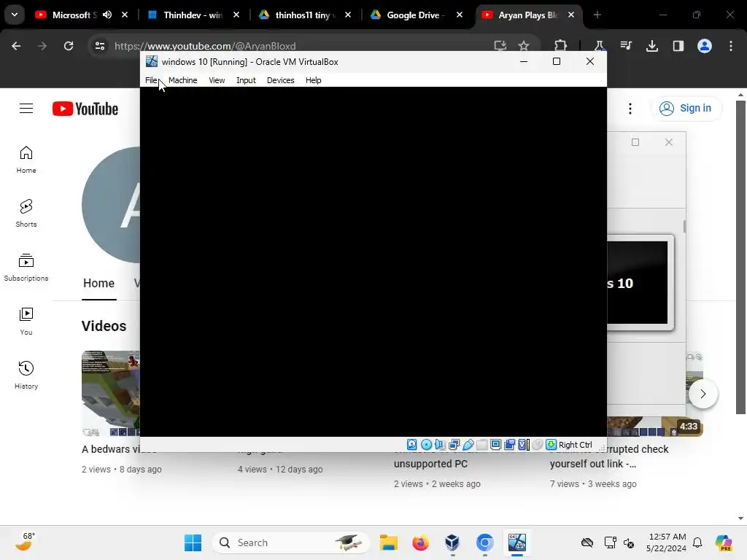Open File Explorer from taskbar
Screen dimensions: 747x560
click(389, 542)
